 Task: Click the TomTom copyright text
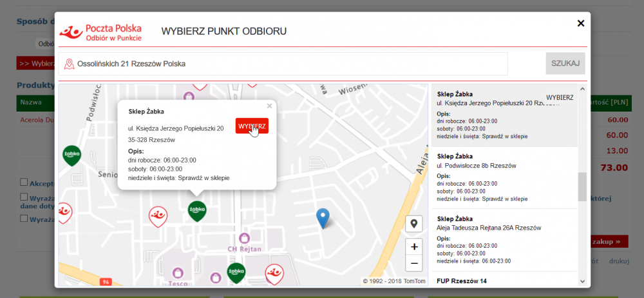pyautogui.click(x=394, y=281)
